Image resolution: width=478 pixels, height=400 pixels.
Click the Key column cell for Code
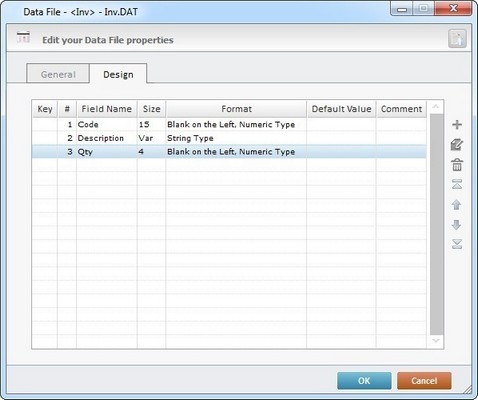45,125
